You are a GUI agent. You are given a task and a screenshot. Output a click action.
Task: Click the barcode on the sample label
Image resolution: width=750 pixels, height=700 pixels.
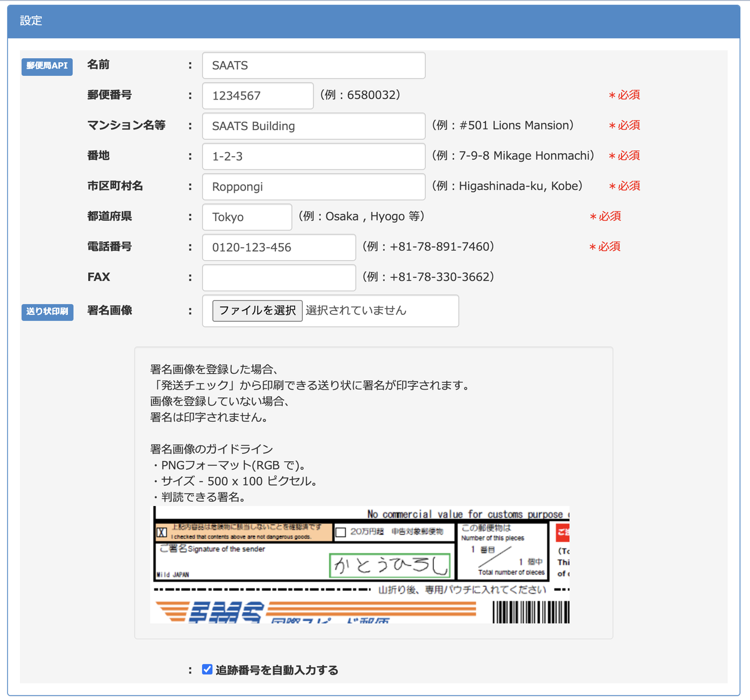[x=531, y=612]
